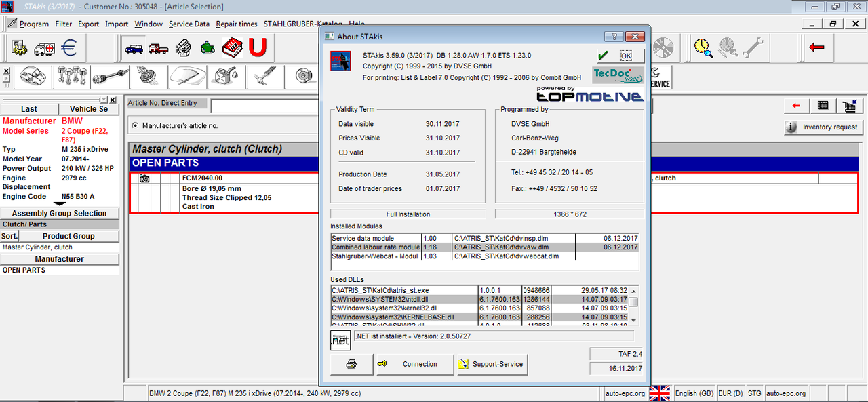Click the help question mark in dialog title

pos(614,37)
